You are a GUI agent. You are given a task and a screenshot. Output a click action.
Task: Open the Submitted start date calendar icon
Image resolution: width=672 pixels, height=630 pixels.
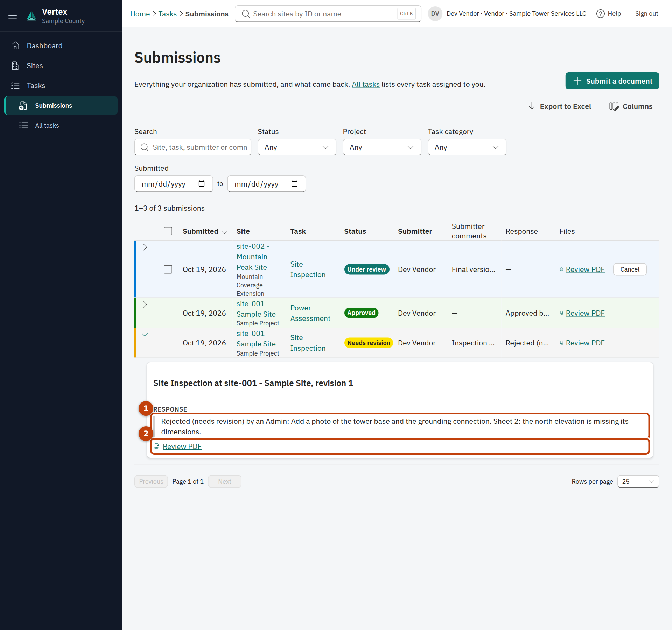pos(202,184)
